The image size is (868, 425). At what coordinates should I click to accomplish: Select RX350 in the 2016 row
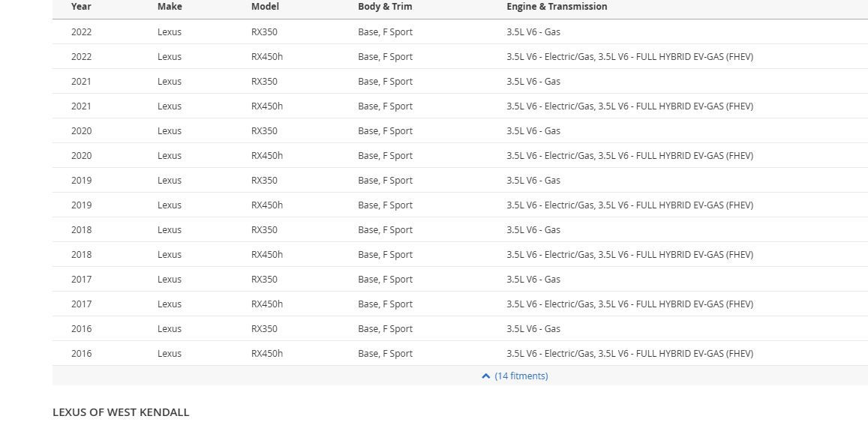pos(264,329)
